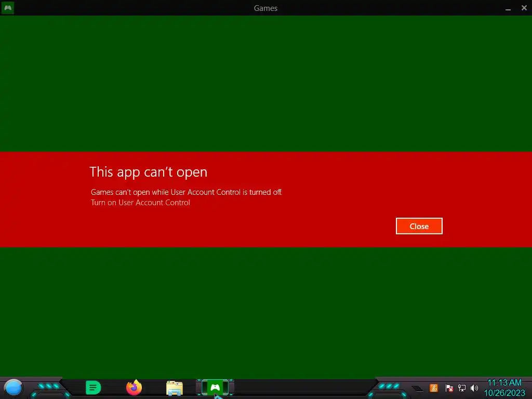
Task: Open Turn on User Account Control link
Action: [140, 203]
